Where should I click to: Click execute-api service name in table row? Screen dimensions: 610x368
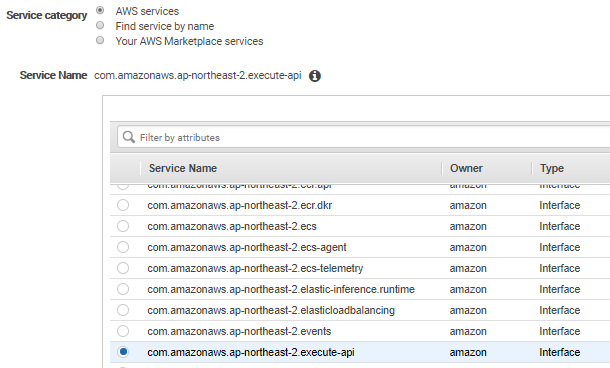click(251, 352)
